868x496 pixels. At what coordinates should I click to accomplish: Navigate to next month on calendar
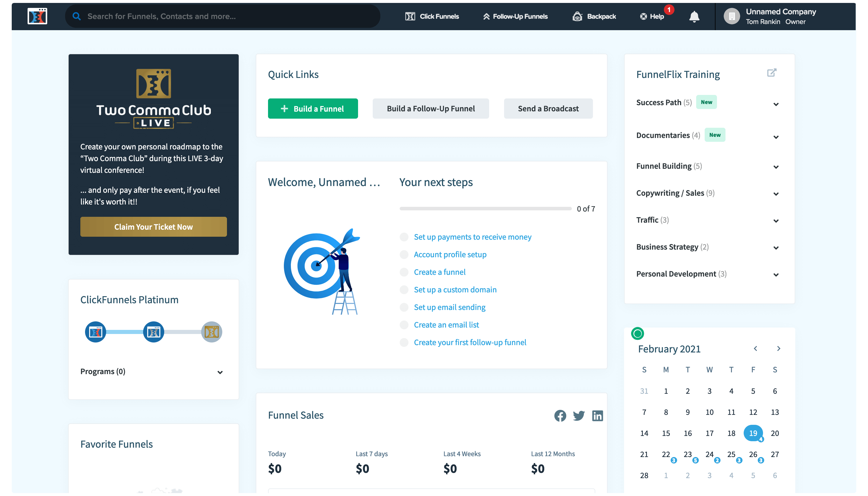pos(779,348)
